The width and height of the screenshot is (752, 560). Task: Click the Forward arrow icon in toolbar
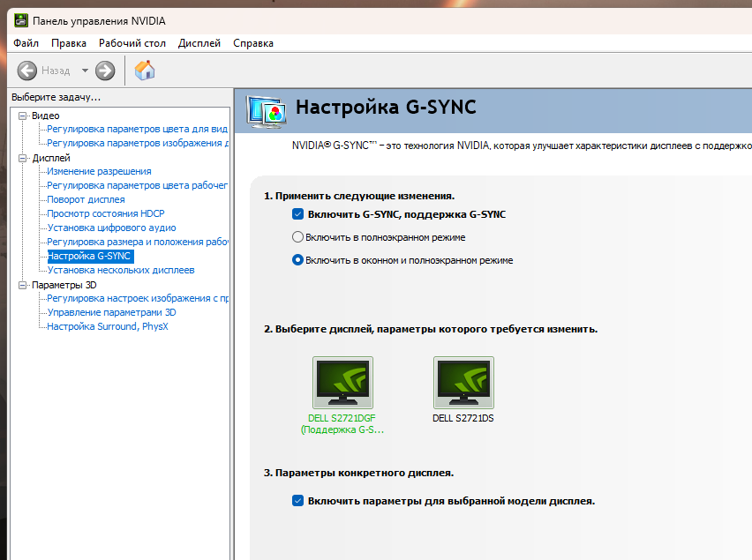point(105,71)
